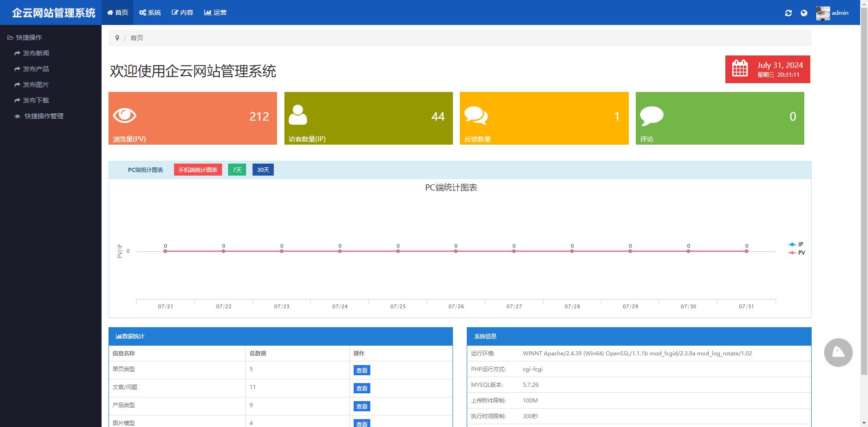Click the globe icon to visit site
The width and height of the screenshot is (868, 427).
(804, 13)
